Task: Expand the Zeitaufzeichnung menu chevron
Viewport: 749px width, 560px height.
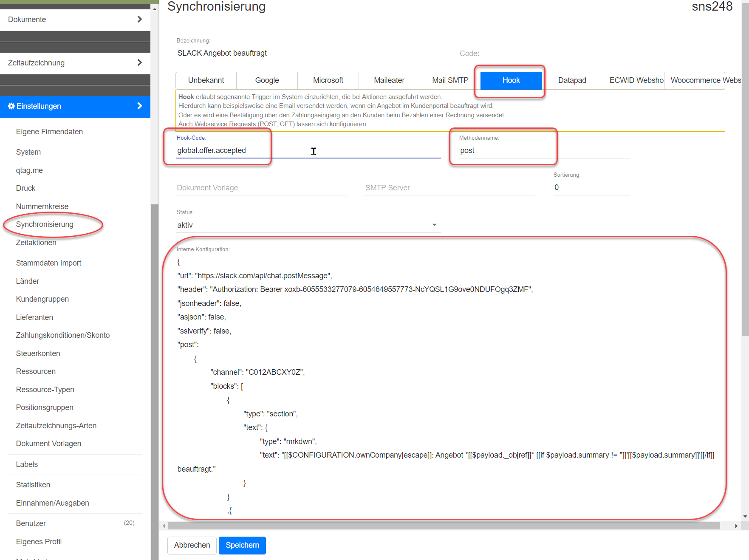Action: 139,62
